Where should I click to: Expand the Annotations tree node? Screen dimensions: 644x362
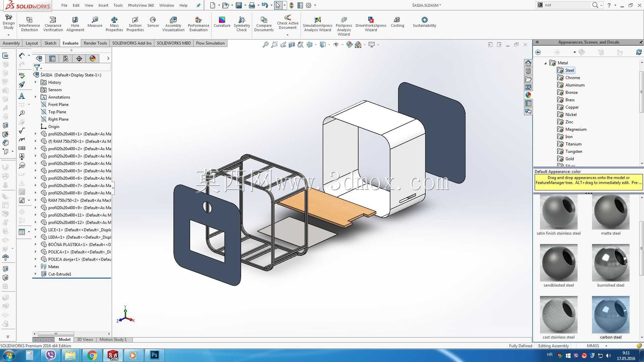pyautogui.click(x=36, y=97)
